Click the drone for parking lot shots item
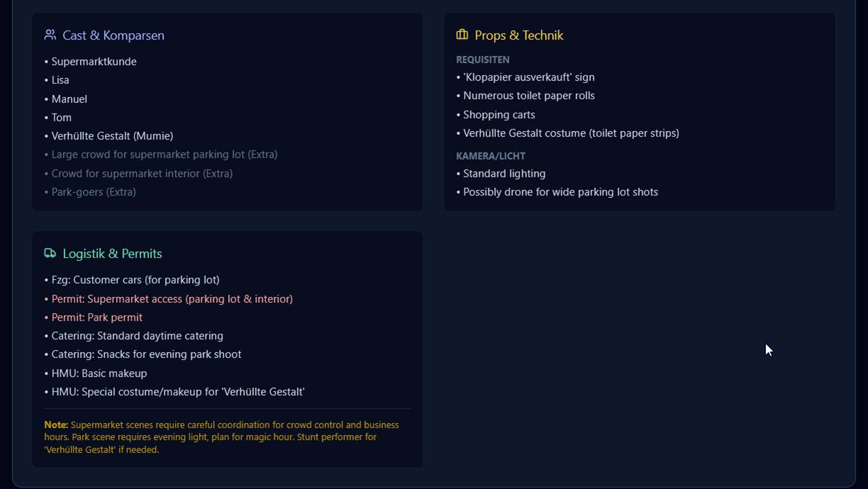This screenshot has width=868, height=489. 560,192
